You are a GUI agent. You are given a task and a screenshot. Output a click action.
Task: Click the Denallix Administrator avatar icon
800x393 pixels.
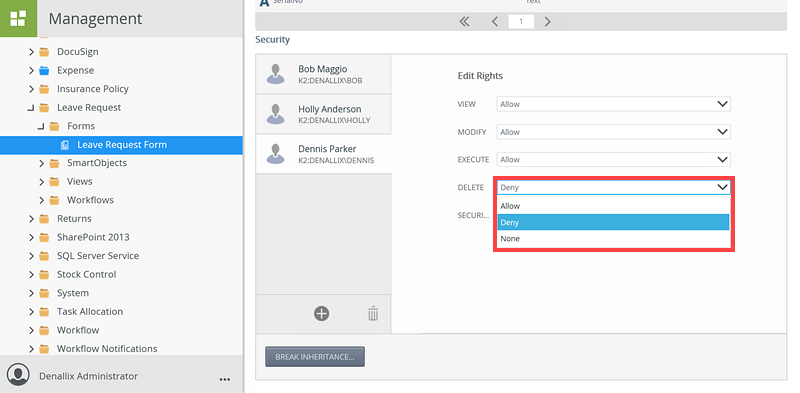click(x=19, y=374)
